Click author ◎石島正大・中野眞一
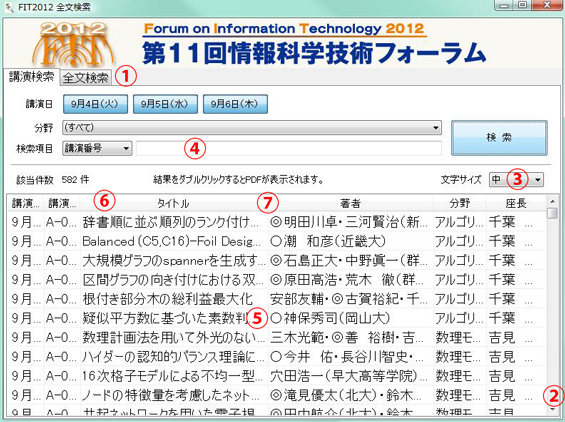 coord(348,261)
